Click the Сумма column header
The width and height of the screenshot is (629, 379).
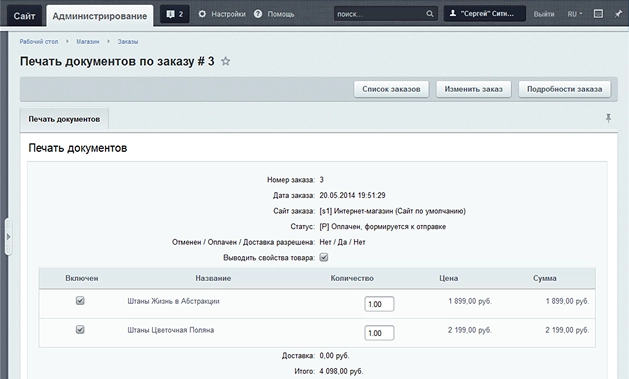[544, 278]
